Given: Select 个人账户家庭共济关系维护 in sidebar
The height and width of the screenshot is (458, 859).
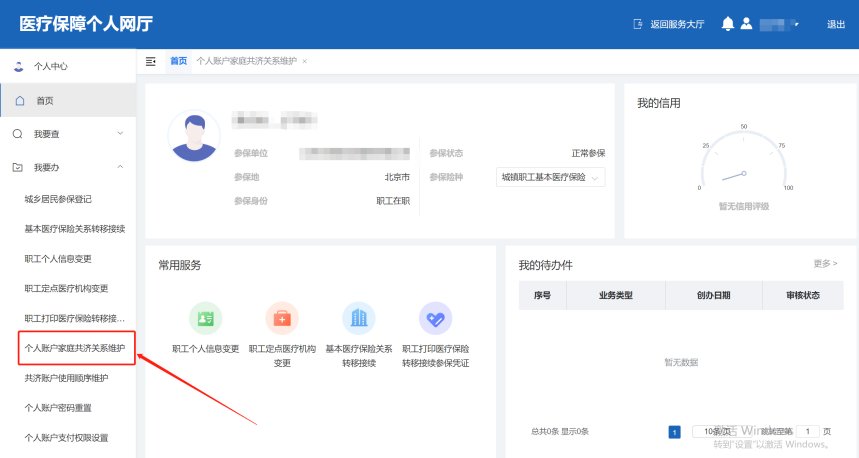Looking at the screenshot, I should coord(75,348).
